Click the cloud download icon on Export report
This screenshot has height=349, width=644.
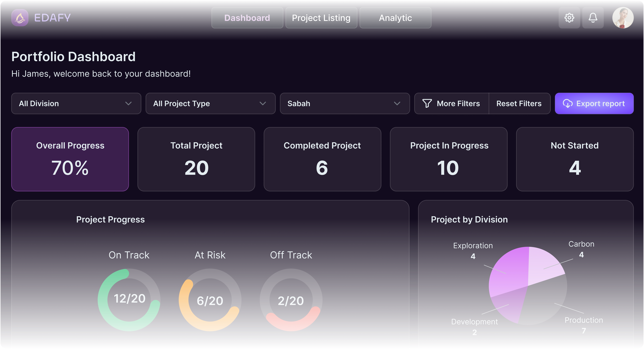coord(567,103)
